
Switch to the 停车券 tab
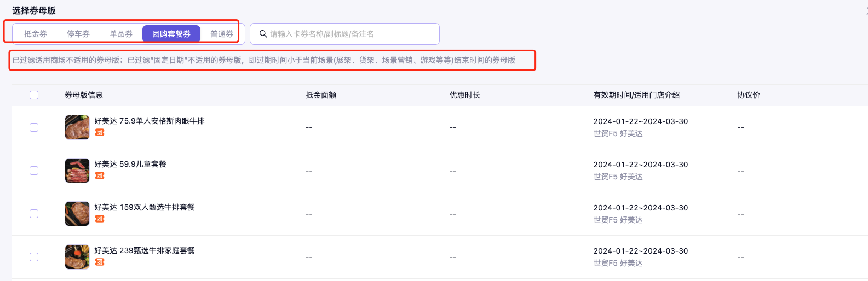click(x=78, y=34)
